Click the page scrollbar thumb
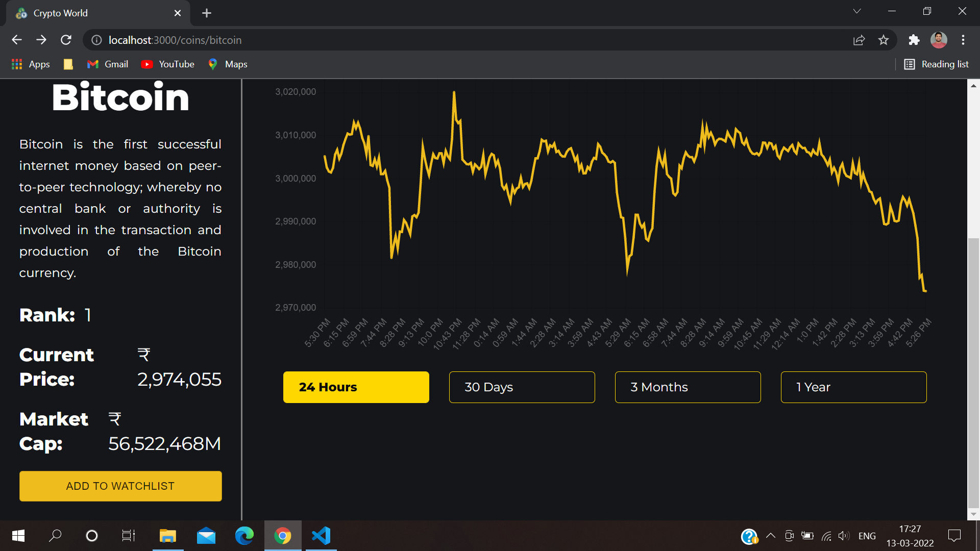 (x=974, y=372)
